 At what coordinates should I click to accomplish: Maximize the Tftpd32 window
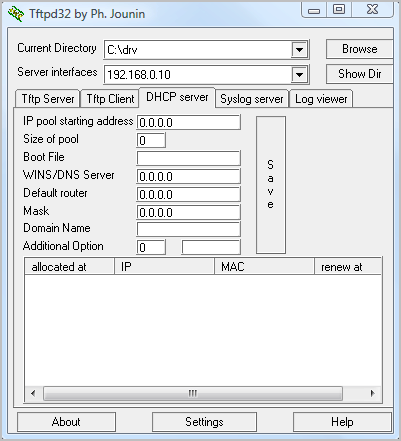pyautogui.click(x=339, y=9)
